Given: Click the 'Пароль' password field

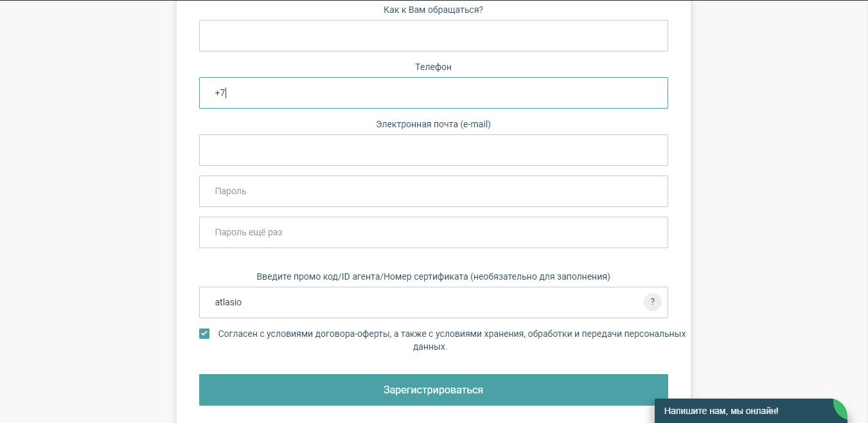Looking at the screenshot, I should (433, 192).
